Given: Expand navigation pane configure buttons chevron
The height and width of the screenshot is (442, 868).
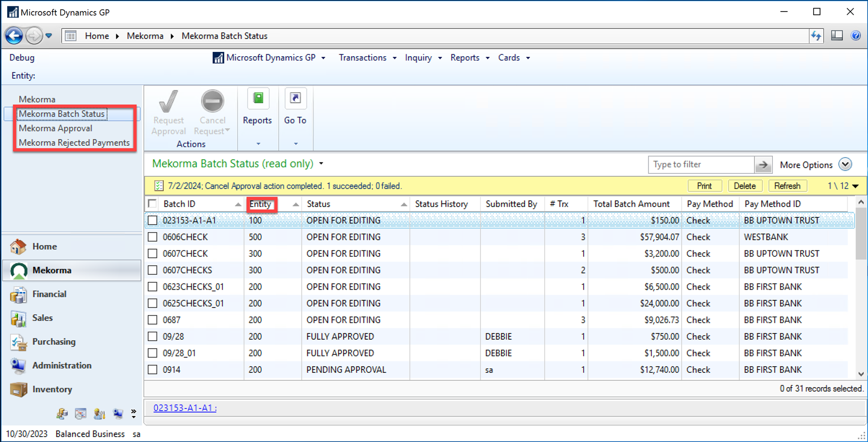Looking at the screenshot, I should (134, 413).
